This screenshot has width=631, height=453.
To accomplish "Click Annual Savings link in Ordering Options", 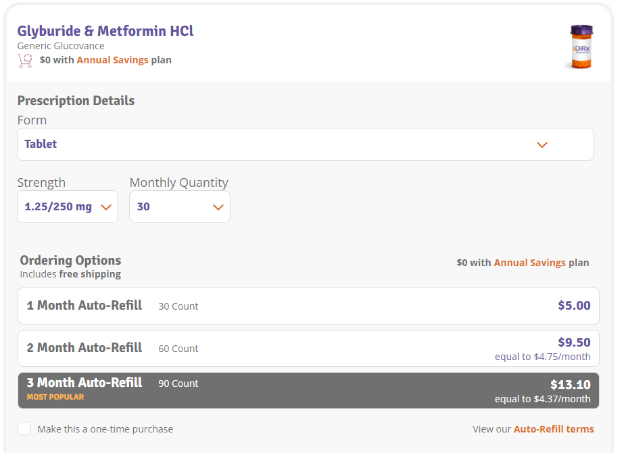I will 529,263.
